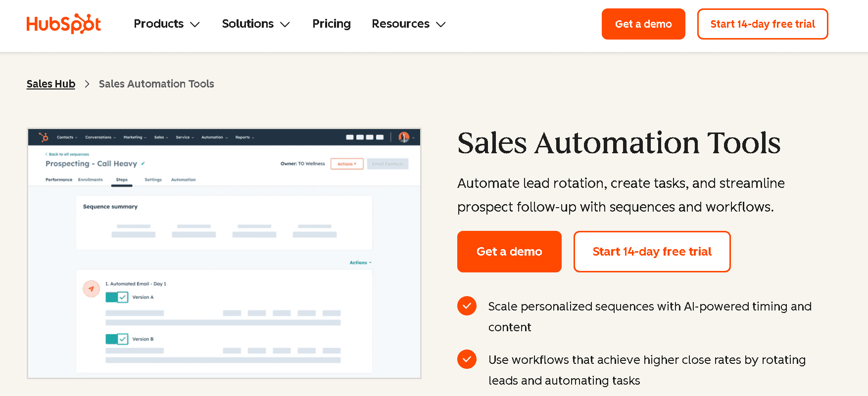Viewport: 868px width, 396px height.
Task: Click Back to all sequences link
Action: pyautogui.click(x=67, y=154)
